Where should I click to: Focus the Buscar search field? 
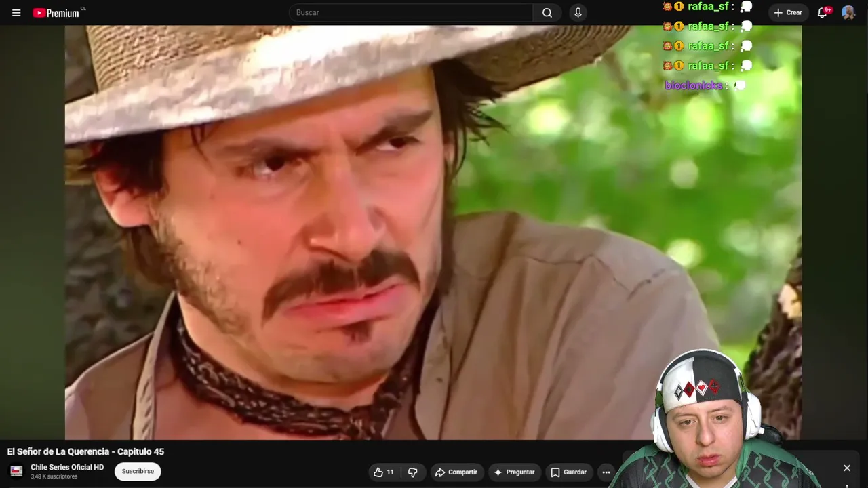tap(411, 13)
